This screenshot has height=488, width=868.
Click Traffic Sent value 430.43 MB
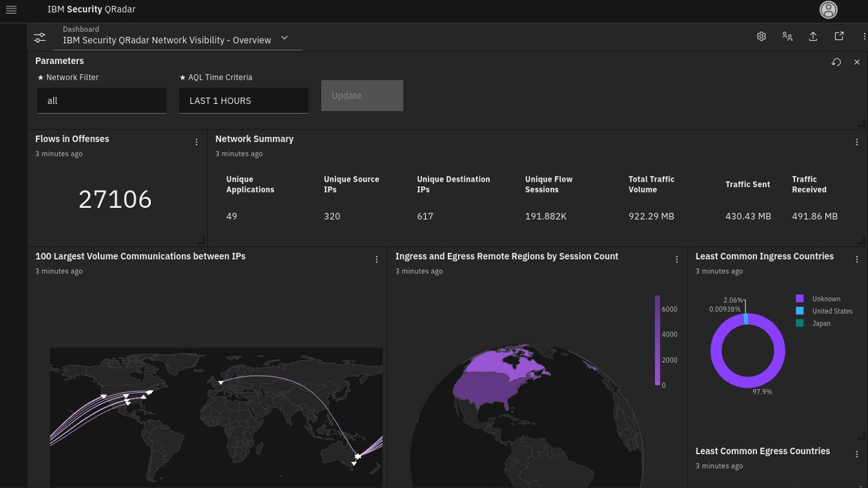(x=748, y=216)
